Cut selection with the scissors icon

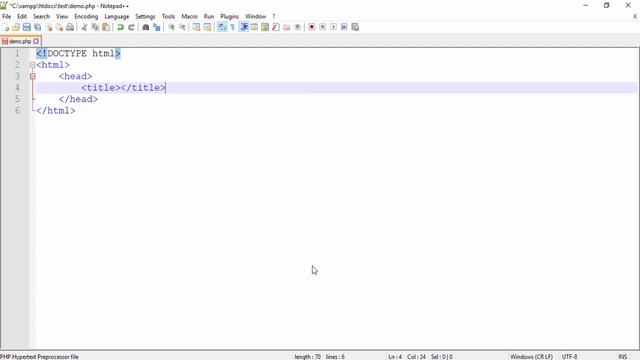point(84,27)
